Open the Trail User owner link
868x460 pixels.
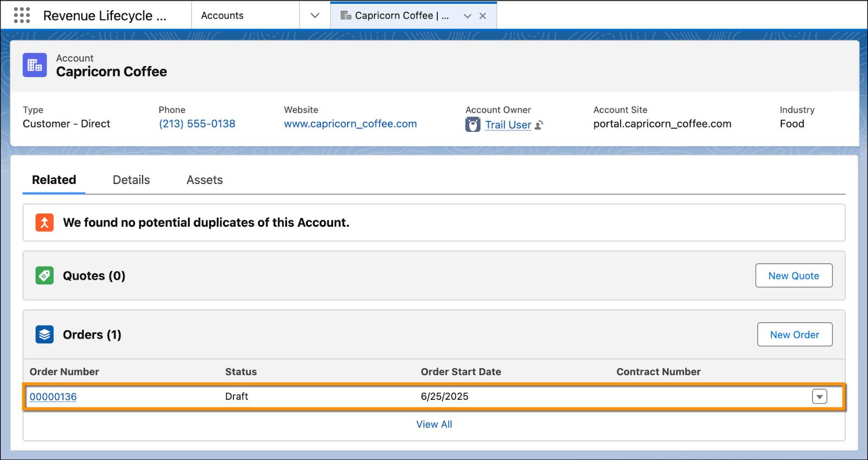(508, 125)
